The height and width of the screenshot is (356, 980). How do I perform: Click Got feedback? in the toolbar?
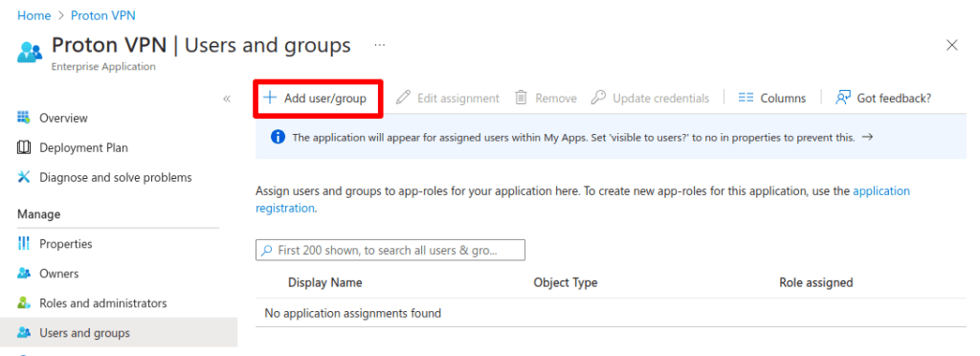(883, 98)
